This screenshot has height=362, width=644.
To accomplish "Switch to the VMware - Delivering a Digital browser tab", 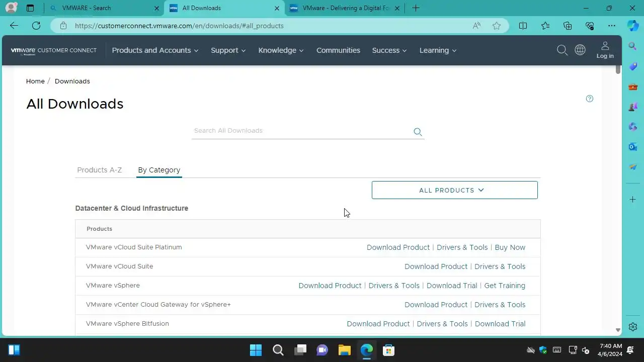I will click(x=346, y=8).
